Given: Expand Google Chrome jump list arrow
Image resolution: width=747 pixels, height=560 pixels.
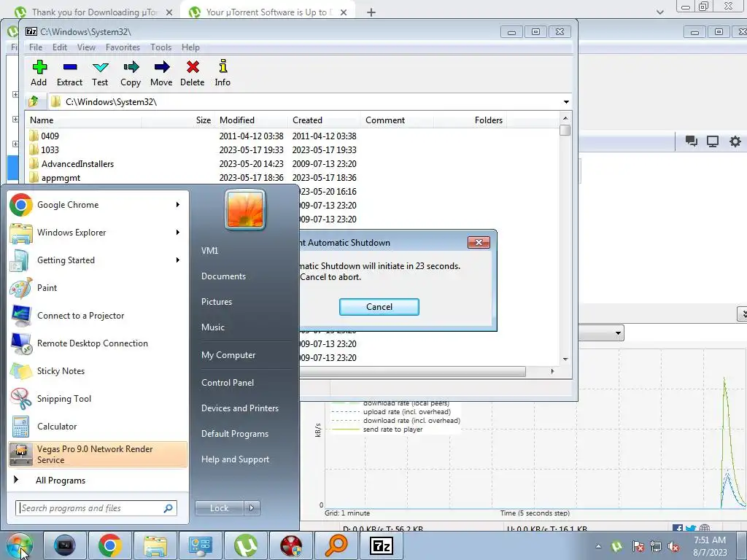Looking at the screenshot, I should point(178,205).
